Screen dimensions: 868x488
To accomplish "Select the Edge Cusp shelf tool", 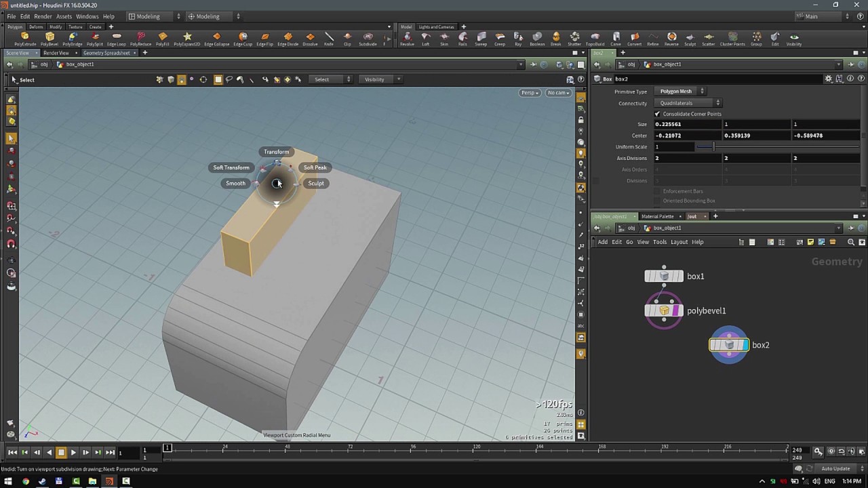I will pyautogui.click(x=243, y=39).
